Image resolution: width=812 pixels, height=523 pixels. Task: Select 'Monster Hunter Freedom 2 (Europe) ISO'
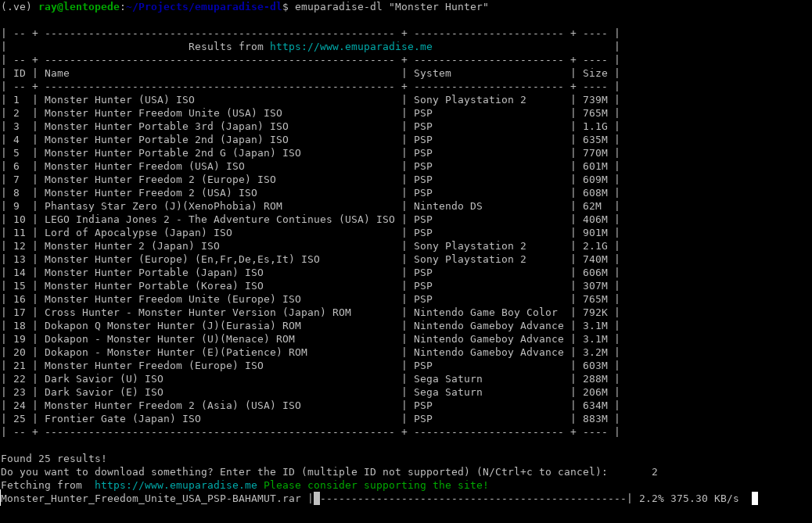click(160, 180)
